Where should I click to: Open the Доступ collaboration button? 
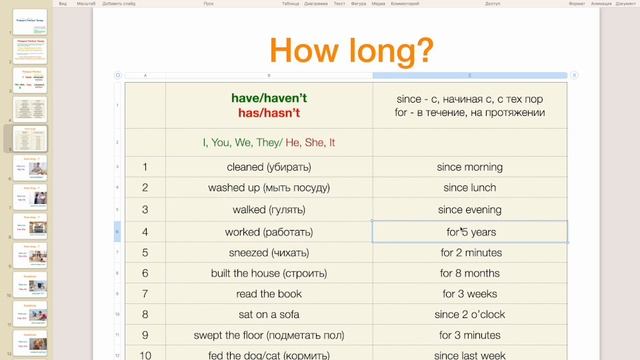coord(492,3)
